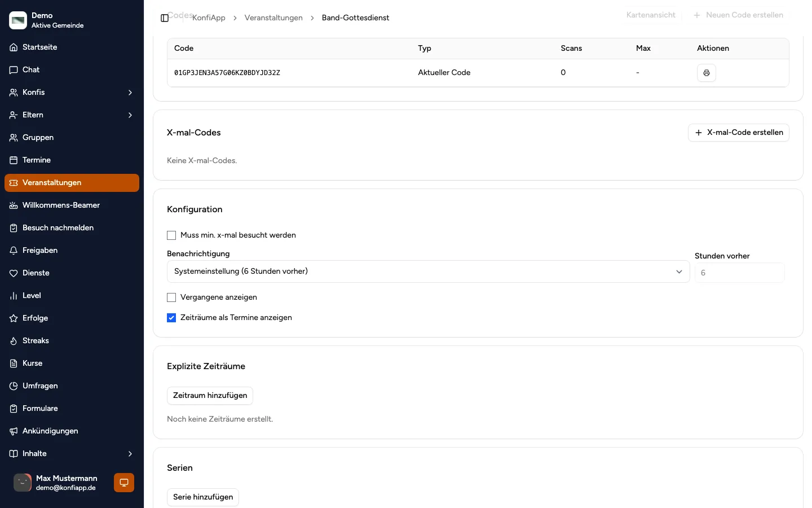The height and width of the screenshot is (508, 812).
Task: Open the Benachrichtigung dropdown
Action: coord(428,271)
